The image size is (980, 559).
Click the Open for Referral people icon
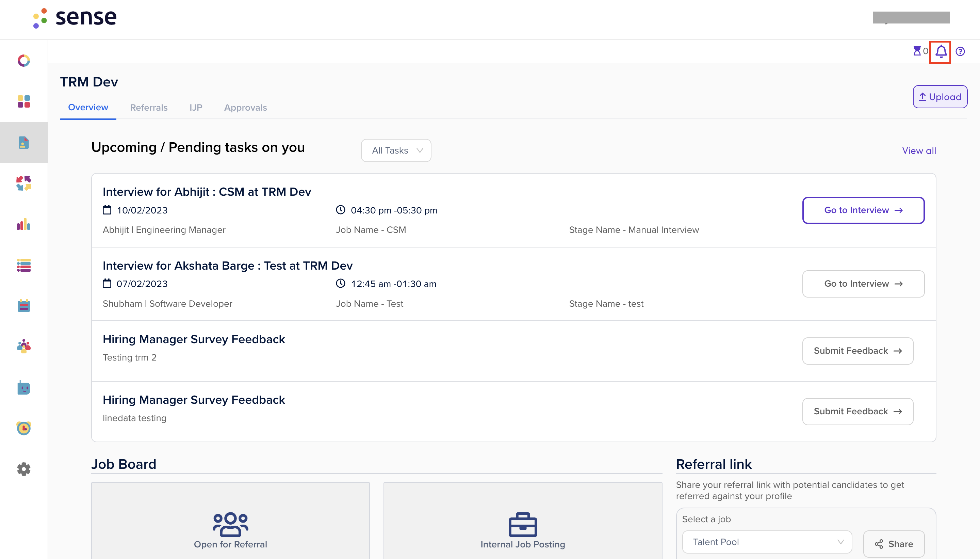click(x=230, y=524)
